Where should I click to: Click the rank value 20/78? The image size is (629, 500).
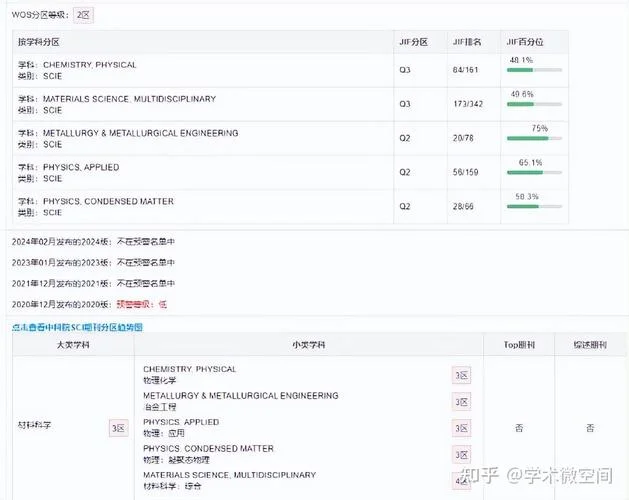click(463, 138)
